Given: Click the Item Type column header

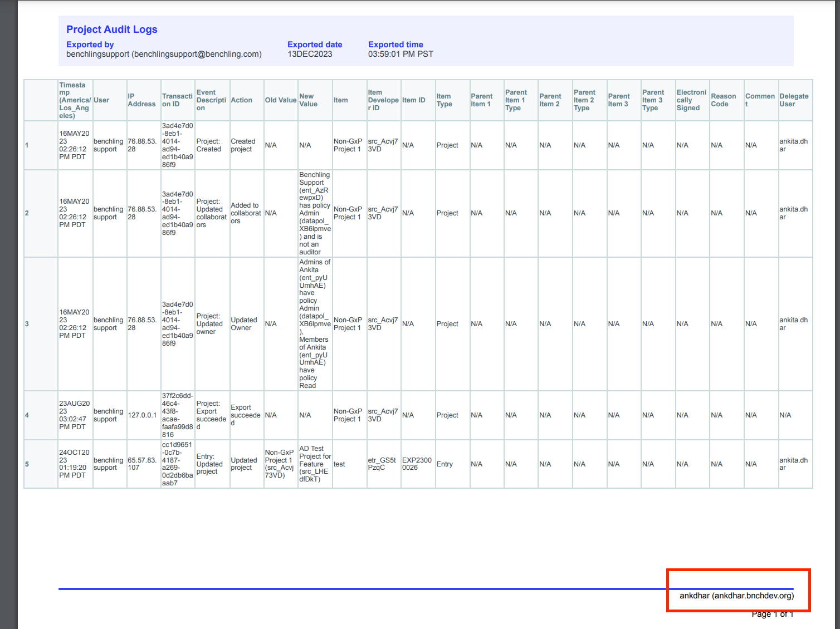Looking at the screenshot, I should point(452,100).
